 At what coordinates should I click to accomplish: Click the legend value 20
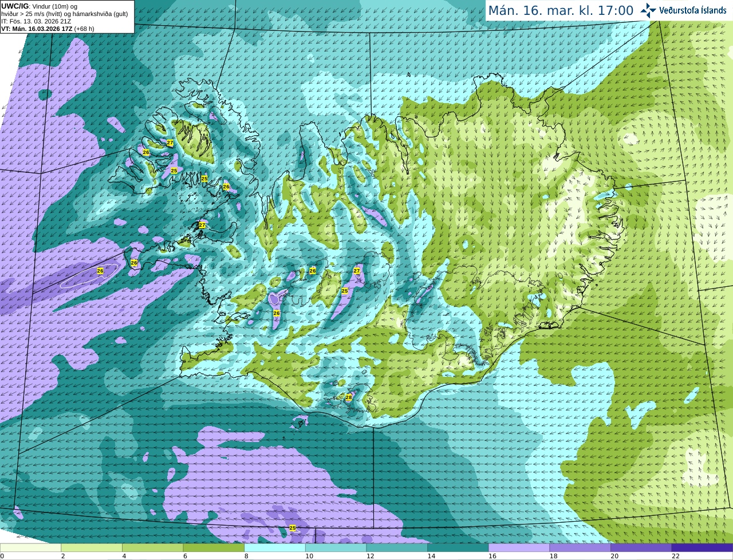click(615, 556)
